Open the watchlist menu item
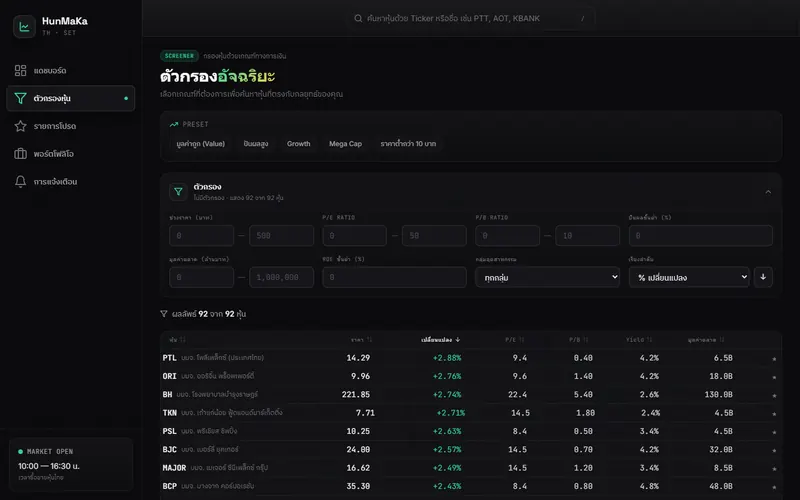Image resolution: width=800 pixels, height=500 pixels. [71, 126]
